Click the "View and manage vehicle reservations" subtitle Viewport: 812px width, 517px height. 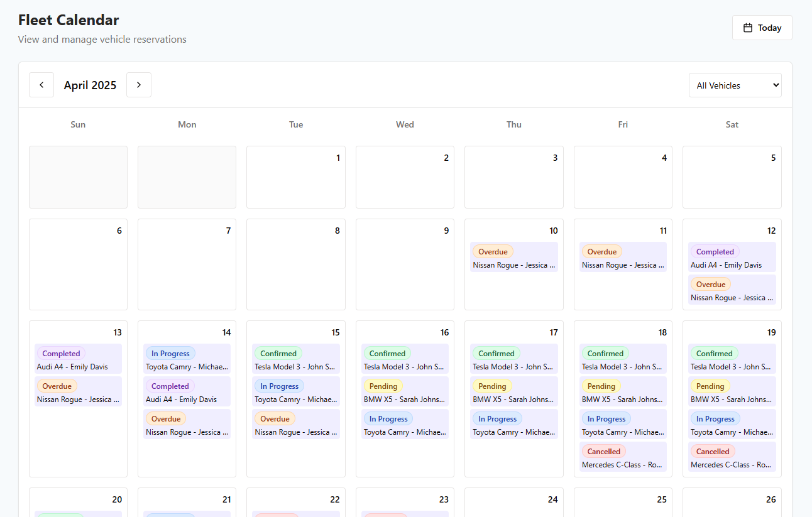pyautogui.click(x=102, y=40)
